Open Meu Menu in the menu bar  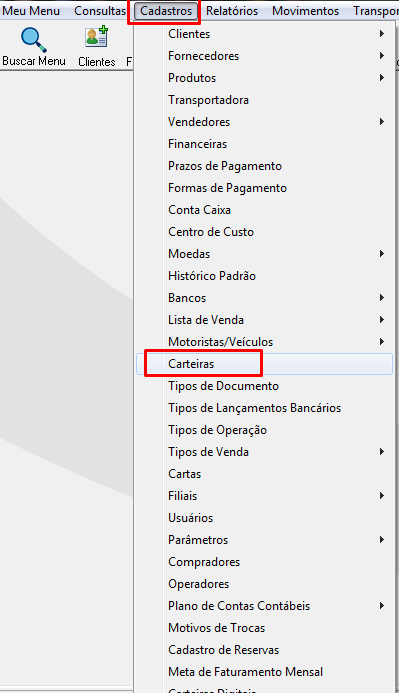(31, 11)
